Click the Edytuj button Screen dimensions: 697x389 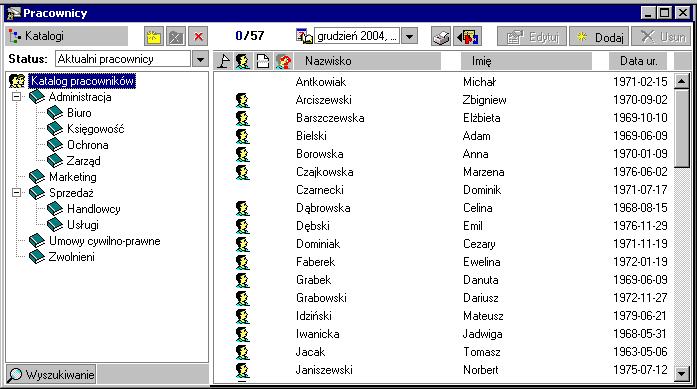[532, 36]
